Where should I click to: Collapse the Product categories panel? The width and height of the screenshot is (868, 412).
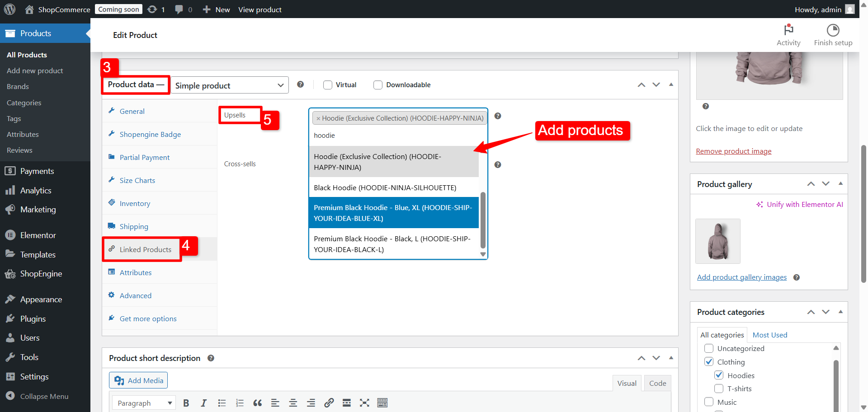click(840, 312)
